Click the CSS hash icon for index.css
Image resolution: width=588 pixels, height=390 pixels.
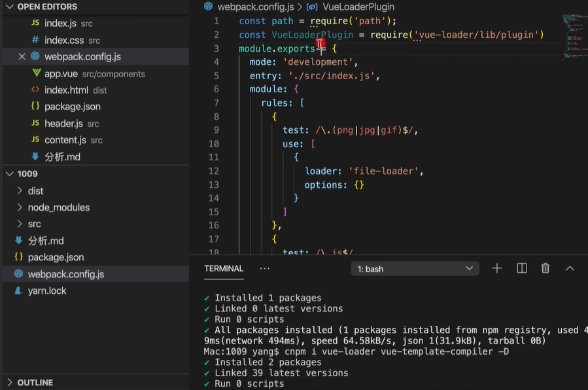pyautogui.click(x=35, y=40)
